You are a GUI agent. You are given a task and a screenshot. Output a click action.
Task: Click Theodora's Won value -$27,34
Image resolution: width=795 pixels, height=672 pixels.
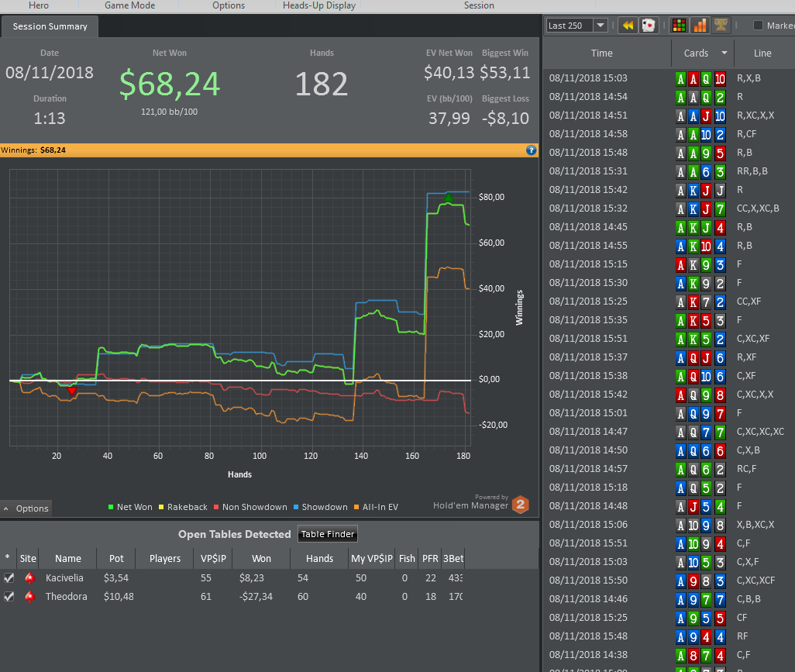point(256,597)
